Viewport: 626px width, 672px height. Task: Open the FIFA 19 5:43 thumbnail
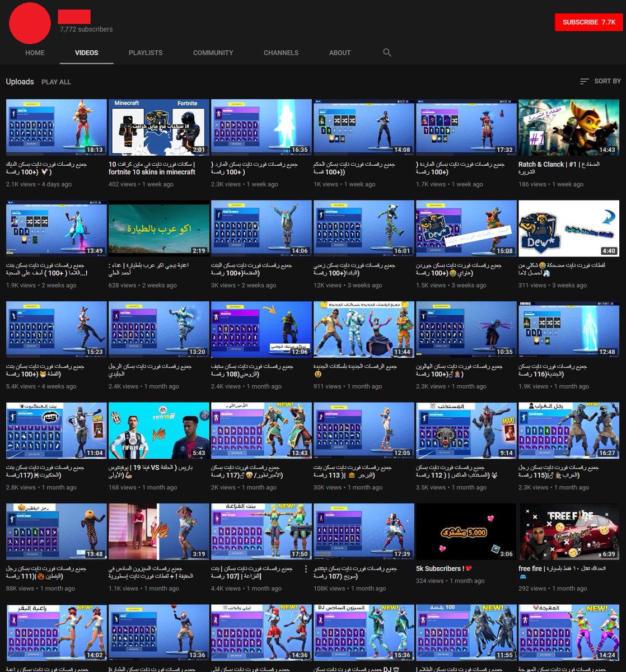click(x=159, y=431)
